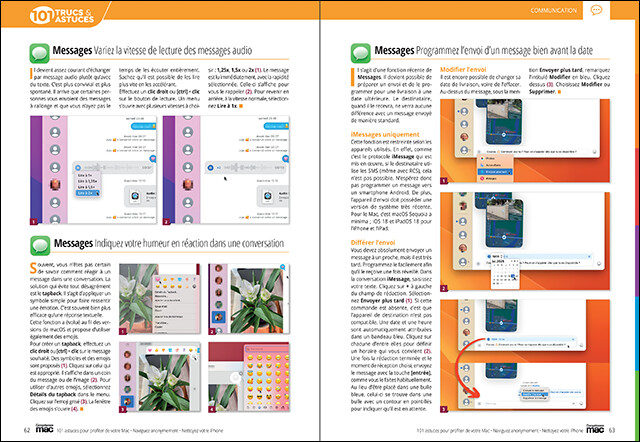The height and width of the screenshot is (442, 640).
Task: Choose highlighted 'Envoyer plus tard' in scheduling screenshot 1
Action: tap(495, 172)
